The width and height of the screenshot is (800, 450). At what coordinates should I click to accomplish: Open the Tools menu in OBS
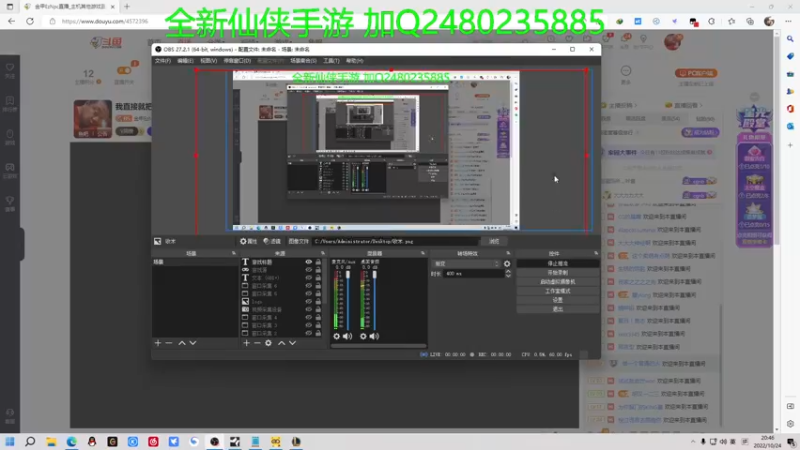pyautogui.click(x=331, y=61)
